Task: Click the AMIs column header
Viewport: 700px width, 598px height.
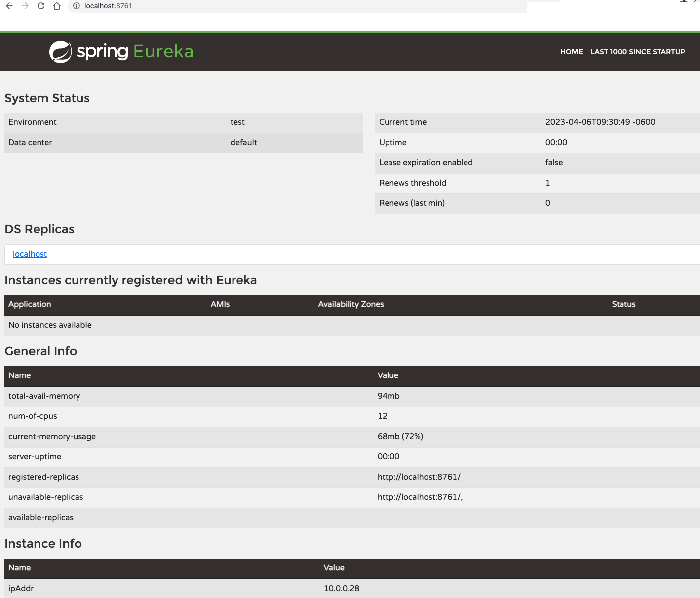Action: point(220,304)
